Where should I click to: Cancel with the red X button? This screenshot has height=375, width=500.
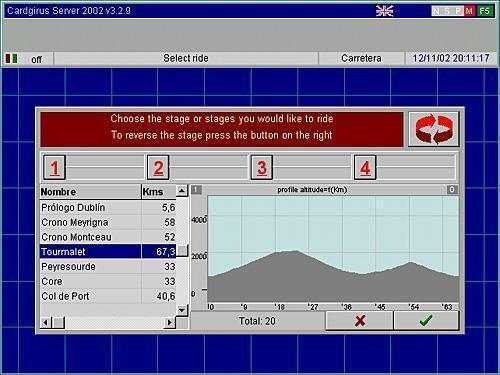coord(359,321)
